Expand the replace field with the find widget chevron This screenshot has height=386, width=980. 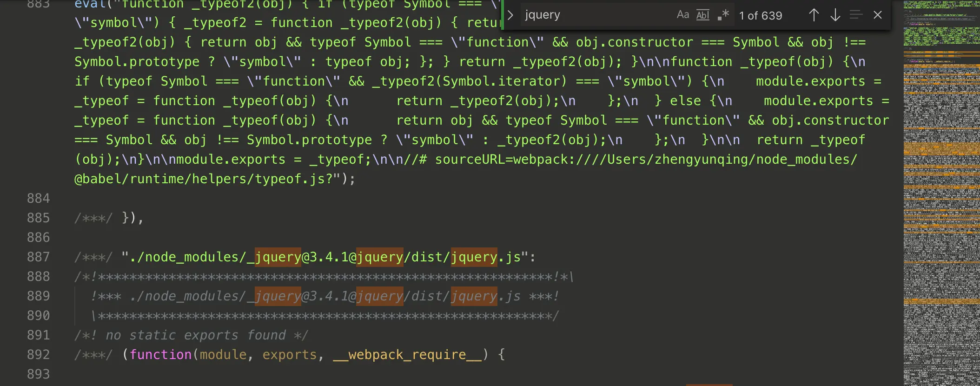point(510,15)
